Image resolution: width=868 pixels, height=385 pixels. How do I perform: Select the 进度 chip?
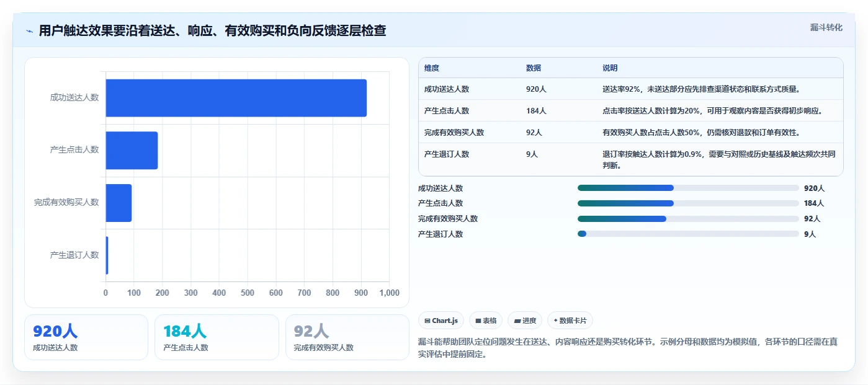point(525,321)
